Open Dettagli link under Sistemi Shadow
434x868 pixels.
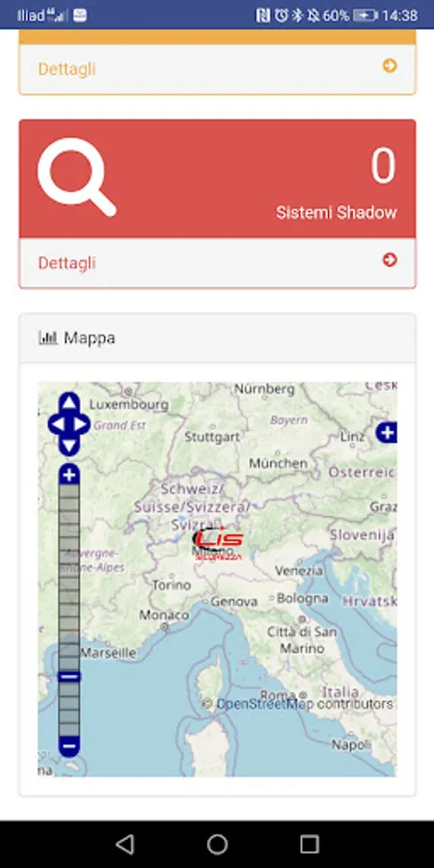pyautogui.click(x=67, y=263)
